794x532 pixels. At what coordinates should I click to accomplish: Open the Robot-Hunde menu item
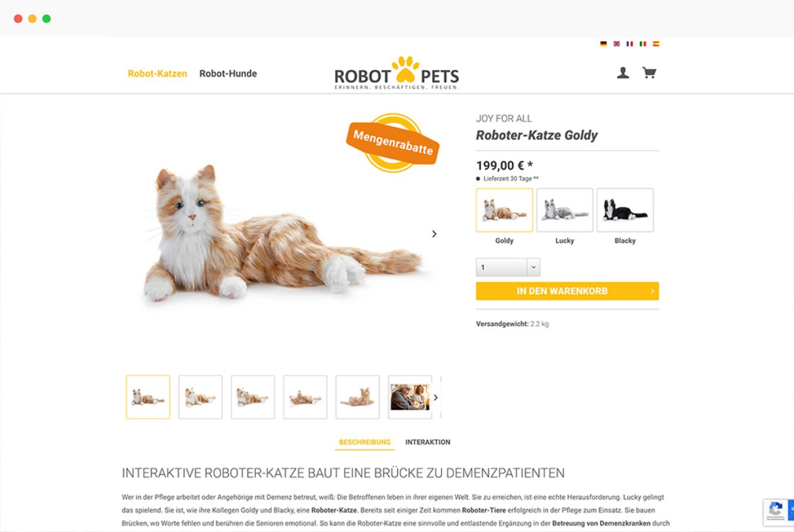tap(228, 73)
